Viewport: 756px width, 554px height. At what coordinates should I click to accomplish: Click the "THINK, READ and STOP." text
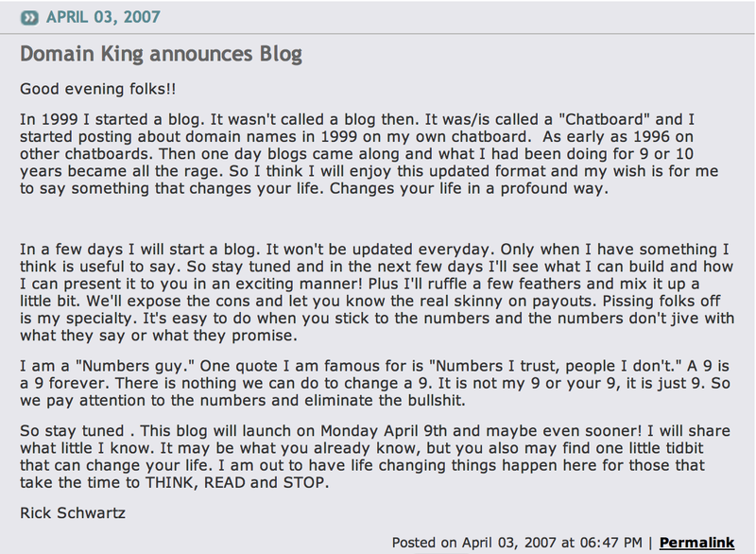tap(237, 483)
